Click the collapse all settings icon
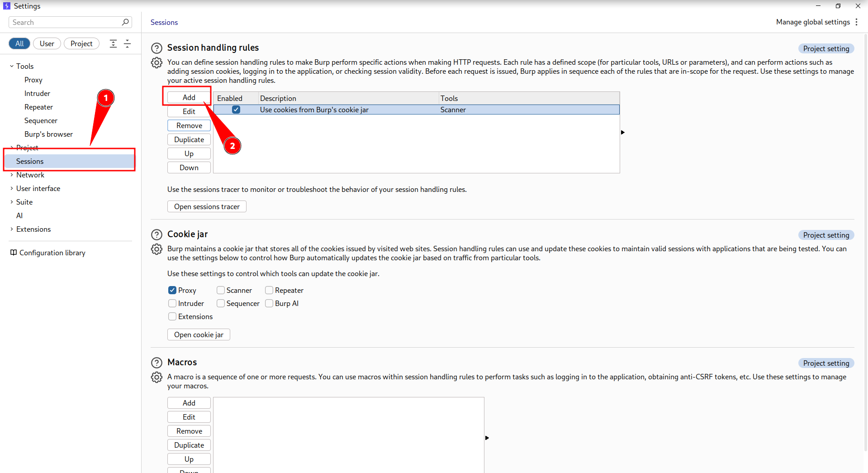The height and width of the screenshot is (473, 868). pyautogui.click(x=128, y=43)
